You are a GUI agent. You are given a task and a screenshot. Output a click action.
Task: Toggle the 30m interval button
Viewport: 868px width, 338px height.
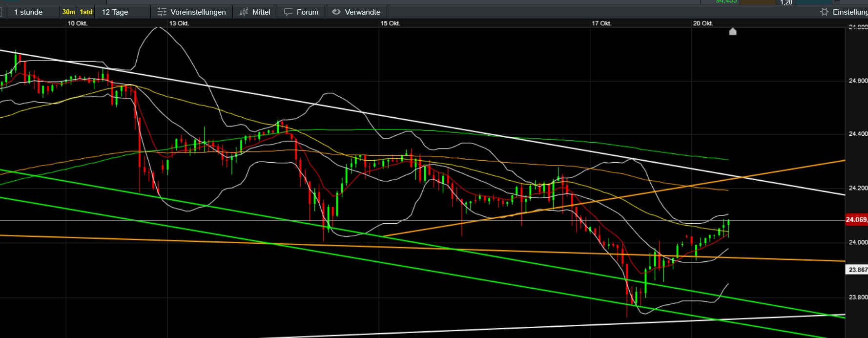(68, 12)
